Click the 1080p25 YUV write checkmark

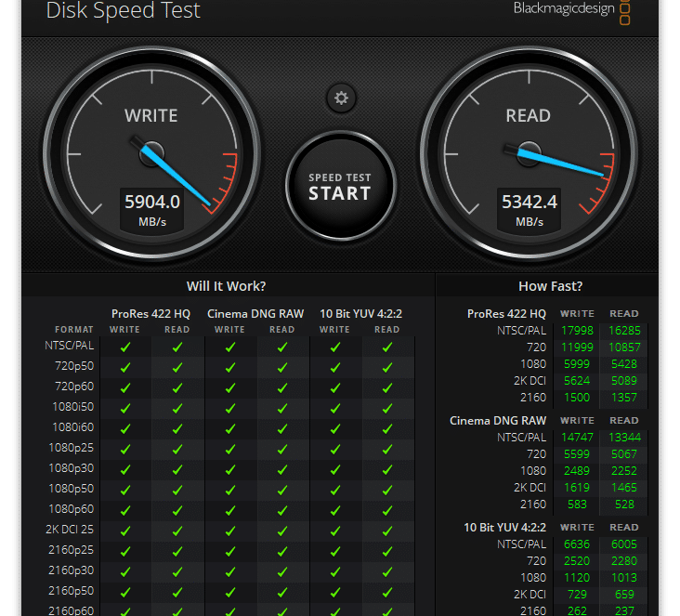point(335,449)
